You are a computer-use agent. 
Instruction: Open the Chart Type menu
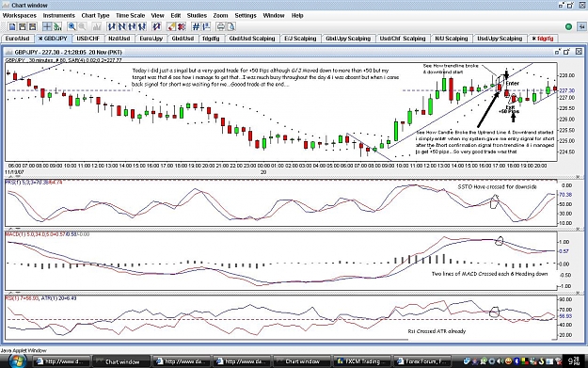[x=95, y=15]
